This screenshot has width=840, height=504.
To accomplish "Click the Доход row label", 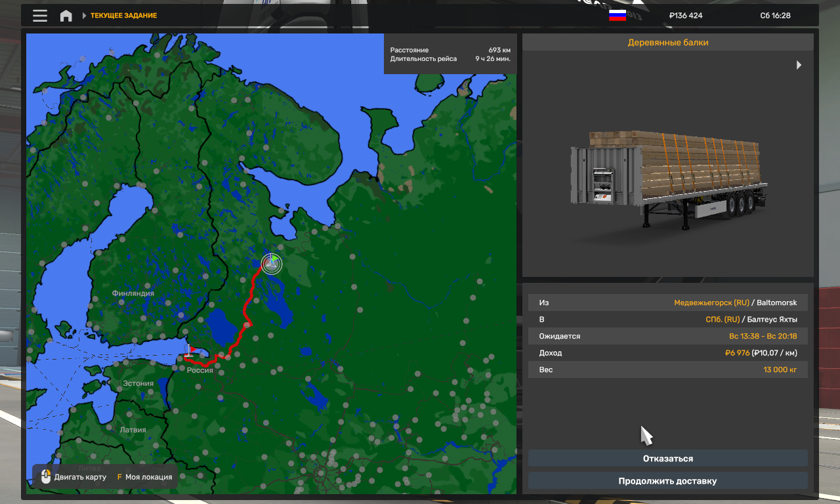I will [551, 353].
